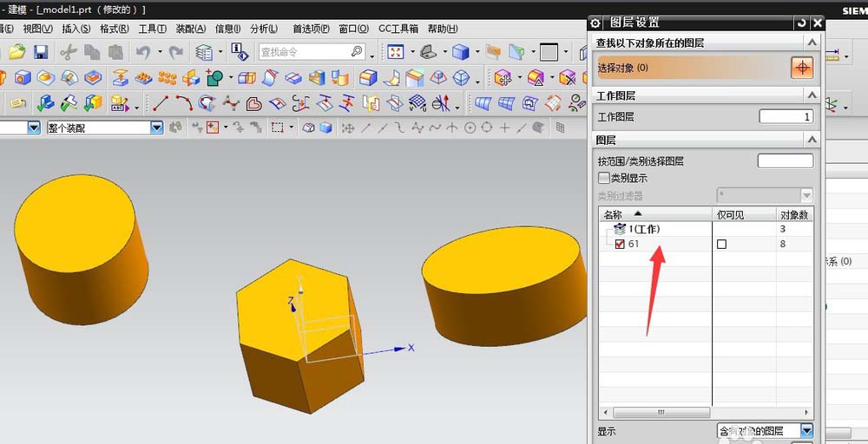Reset the Layer Settings dialog
This screenshot has height=444, width=868.
point(801,23)
